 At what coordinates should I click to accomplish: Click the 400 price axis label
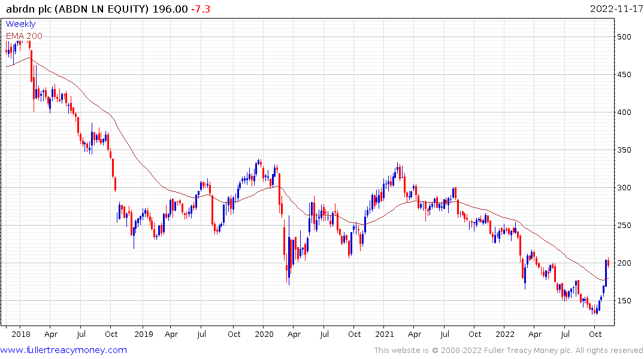(x=624, y=112)
